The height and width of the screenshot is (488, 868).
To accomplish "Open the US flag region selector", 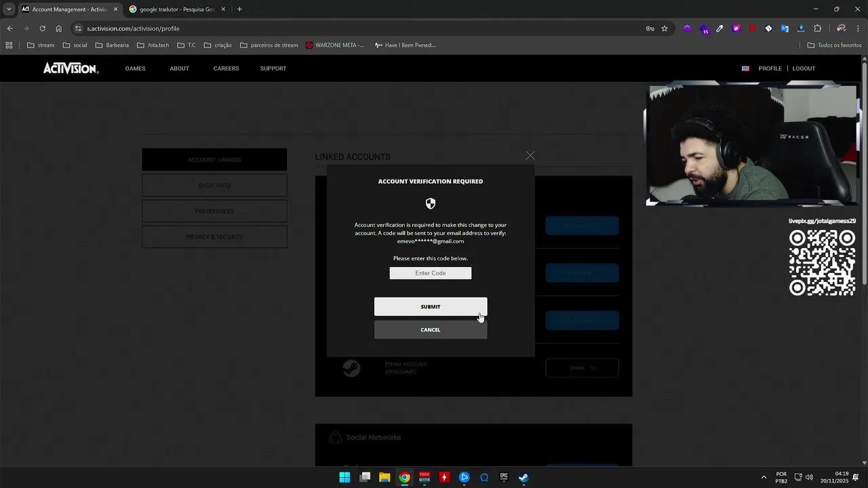I will click(x=745, y=68).
